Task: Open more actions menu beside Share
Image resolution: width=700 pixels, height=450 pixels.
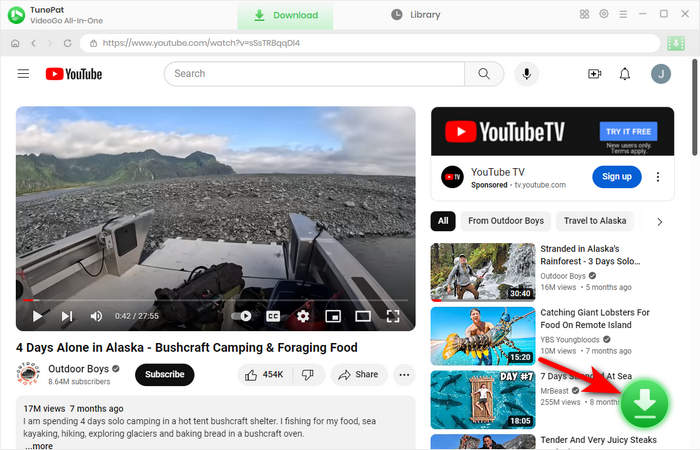Action: coord(404,374)
